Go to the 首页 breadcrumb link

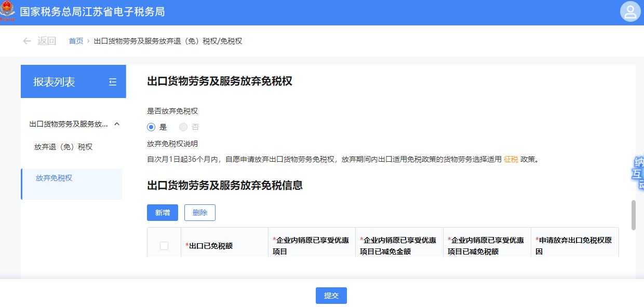tap(76, 41)
